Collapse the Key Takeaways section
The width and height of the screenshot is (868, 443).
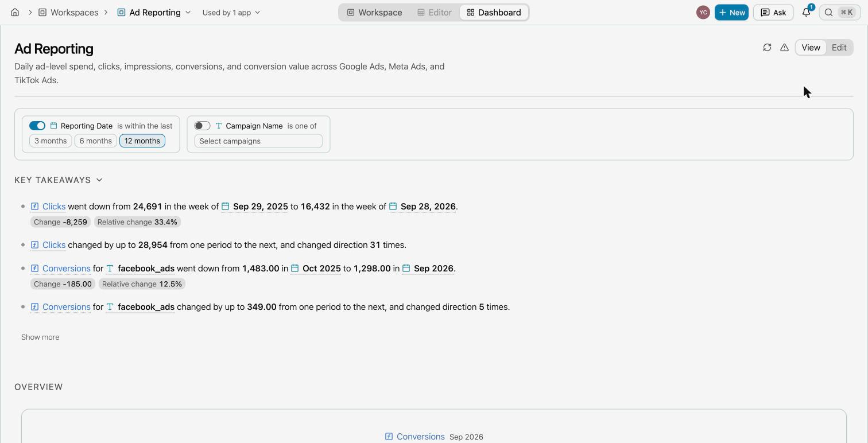[x=99, y=180]
